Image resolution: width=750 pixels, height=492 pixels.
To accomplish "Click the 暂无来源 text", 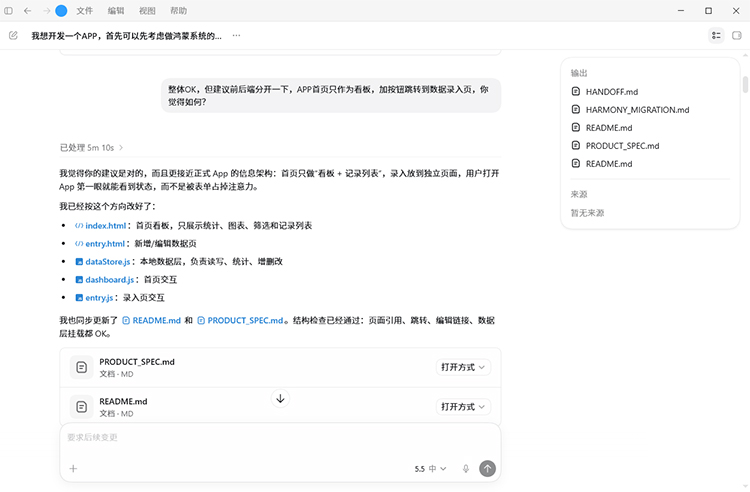I will coord(587,213).
